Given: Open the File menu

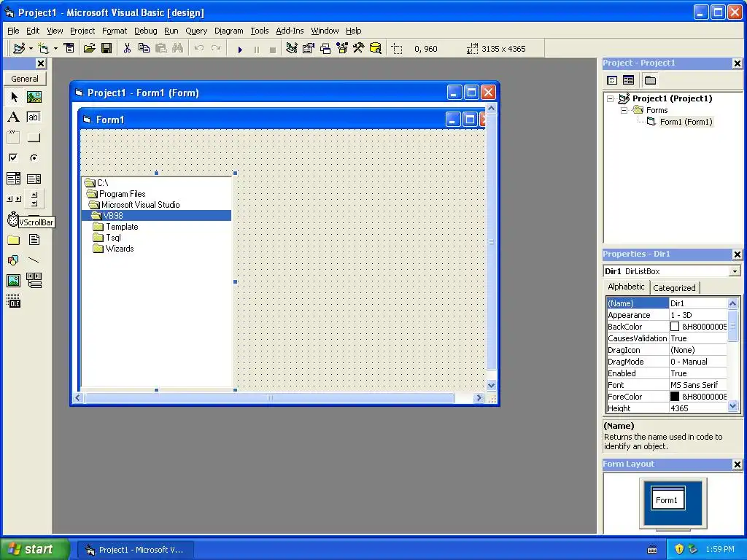Looking at the screenshot, I should tap(13, 31).
